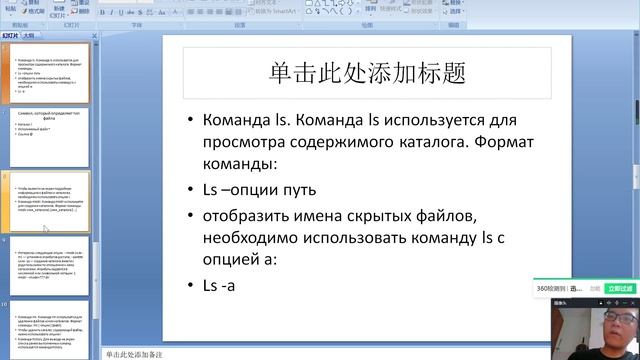Screen dimensions: 640x360
Task: Click the center align paragraph button
Action: (200, 12)
